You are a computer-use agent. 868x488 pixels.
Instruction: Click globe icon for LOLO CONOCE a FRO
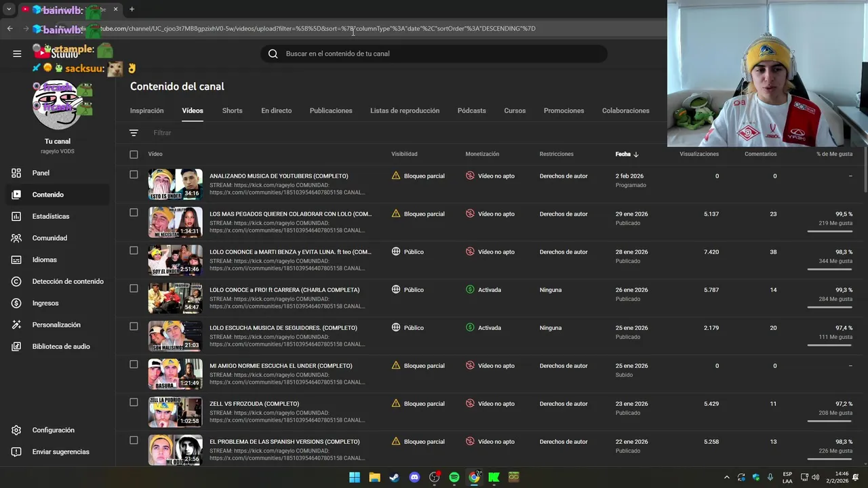[x=396, y=289]
